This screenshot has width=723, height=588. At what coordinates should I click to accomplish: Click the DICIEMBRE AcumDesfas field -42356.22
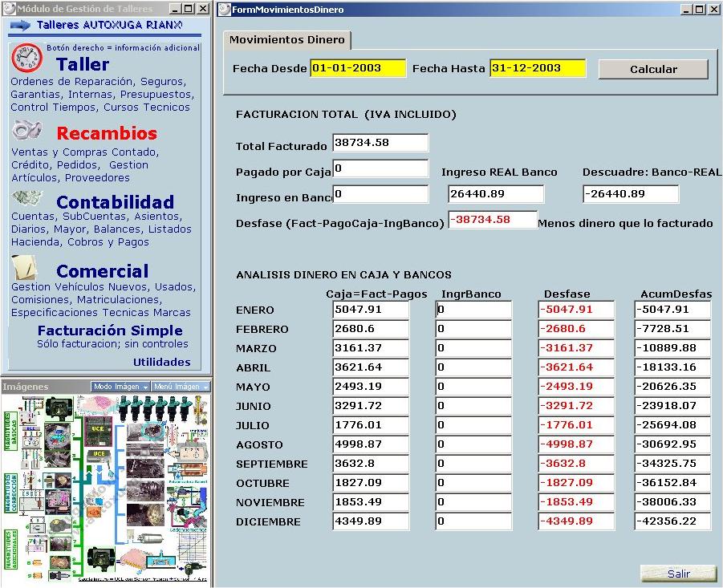pos(672,521)
